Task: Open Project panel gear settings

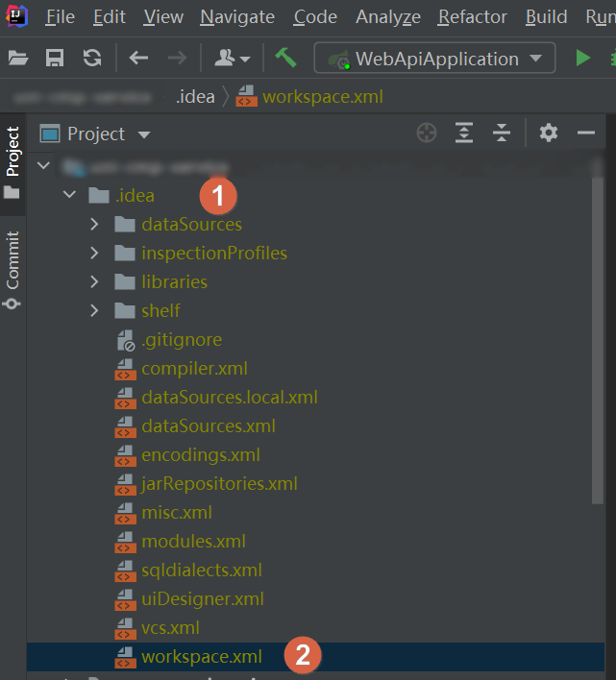Action: click(549, 134)
